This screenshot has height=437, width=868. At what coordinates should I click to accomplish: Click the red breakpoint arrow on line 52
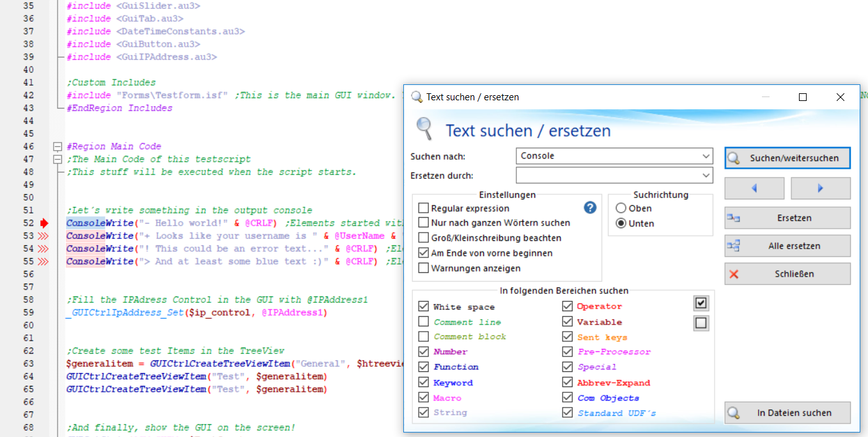tap(43, 223)
